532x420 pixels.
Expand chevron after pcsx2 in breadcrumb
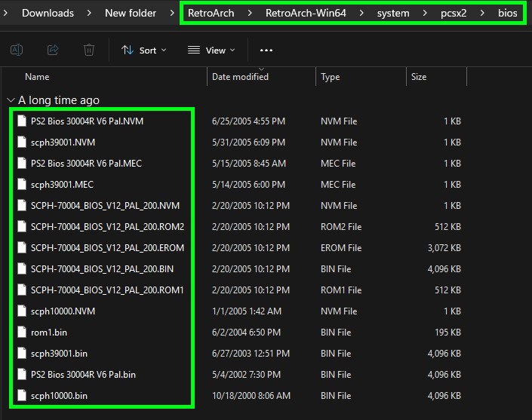click(482, 13)
